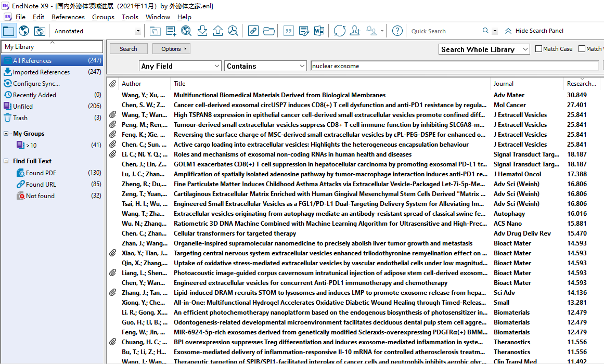Open the Groups menu
Viewport: 604px width, 364px height.
pos(103,17)
